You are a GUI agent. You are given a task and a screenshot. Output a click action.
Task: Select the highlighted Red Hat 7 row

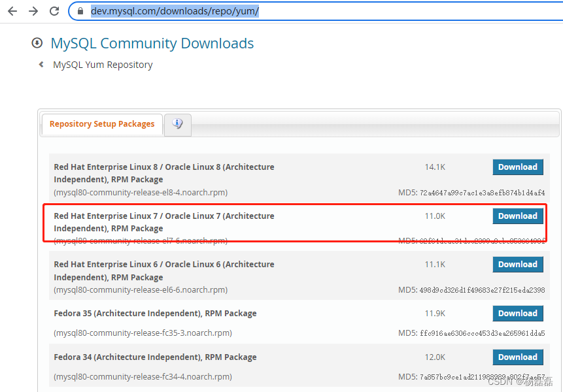(262, 225)
